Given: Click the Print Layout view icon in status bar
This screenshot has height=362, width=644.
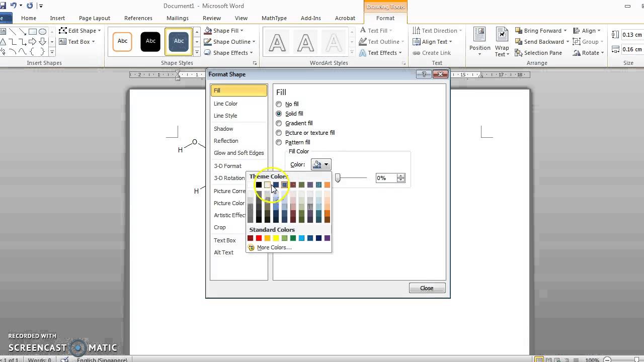Looking at the screenshot, I should pos(539,360).
